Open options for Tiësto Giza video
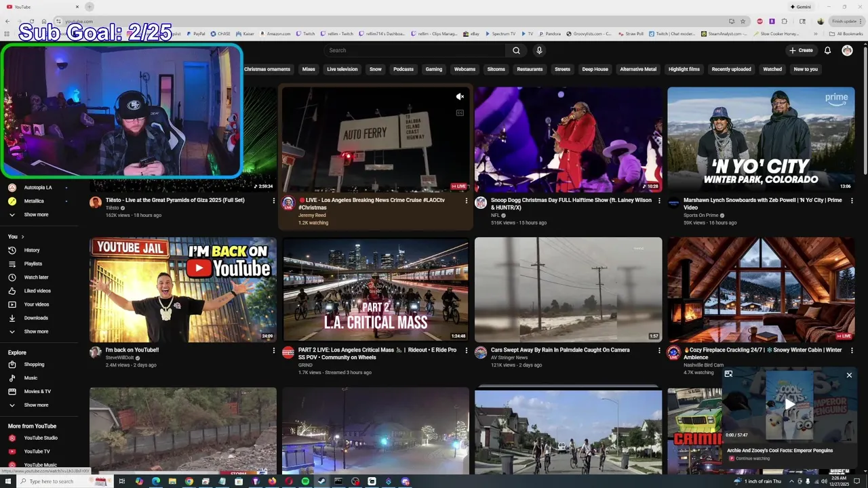Screen dimensions: 868x488 pyautogui.click(x=274, y=201)
